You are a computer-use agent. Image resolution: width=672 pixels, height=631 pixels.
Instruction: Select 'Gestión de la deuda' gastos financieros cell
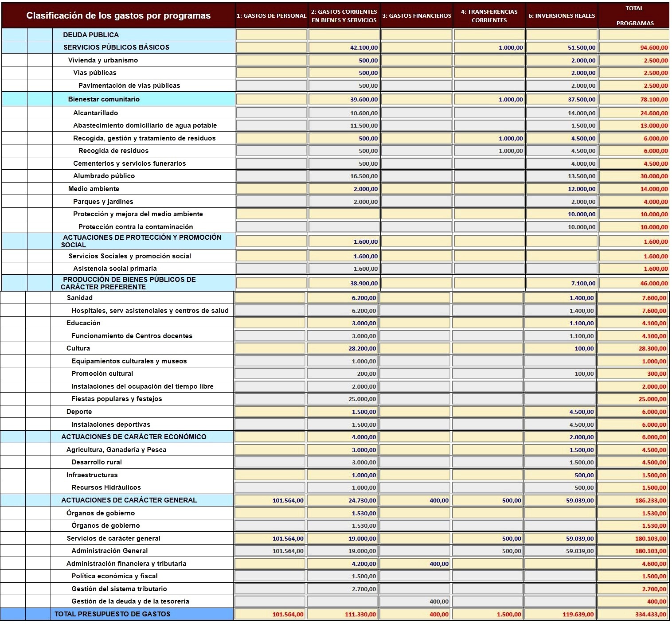click(x=415, y=602)
